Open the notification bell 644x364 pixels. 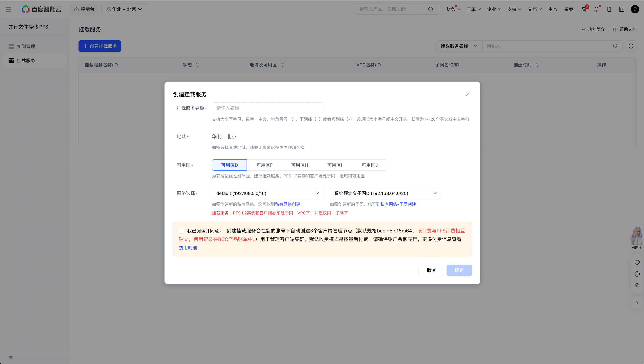pos(596,9)
